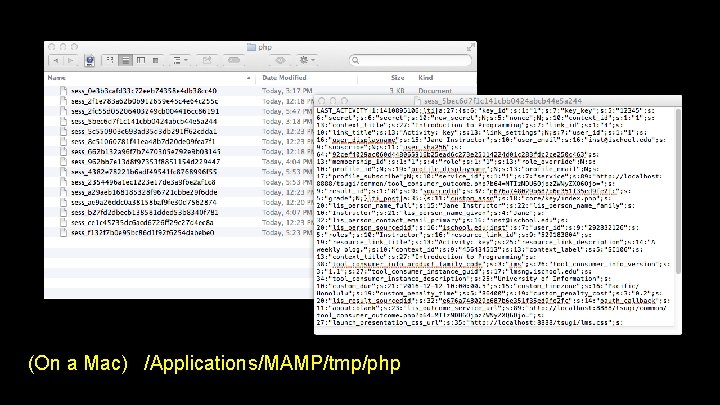Select the file starting with sess_4382
This screenshot has height=405, width=720.
coord(144,172)
